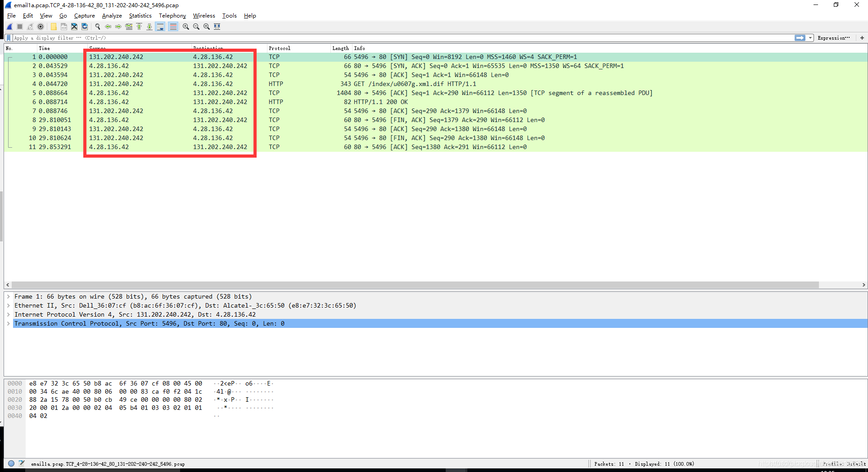Start capturing packets with the shark fin icon
Image resolution: width=868 pixels, height=472 pixels.
[x=9, y=27]
